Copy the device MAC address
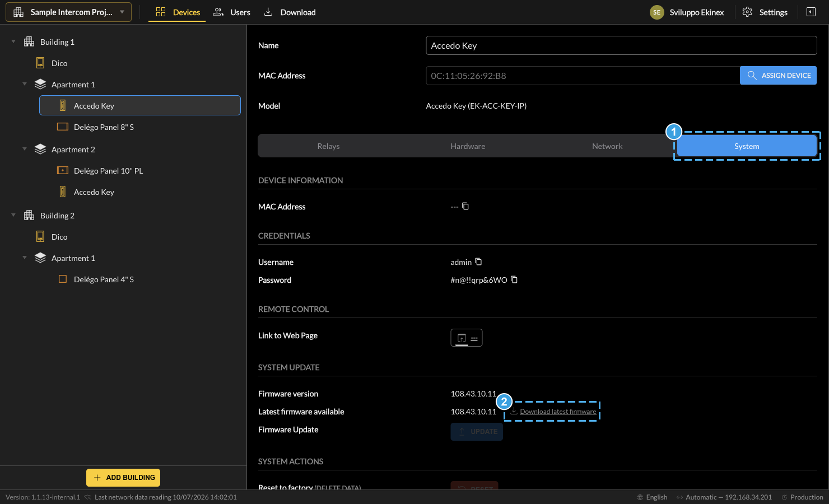The image size is (829, 504). 465,206
